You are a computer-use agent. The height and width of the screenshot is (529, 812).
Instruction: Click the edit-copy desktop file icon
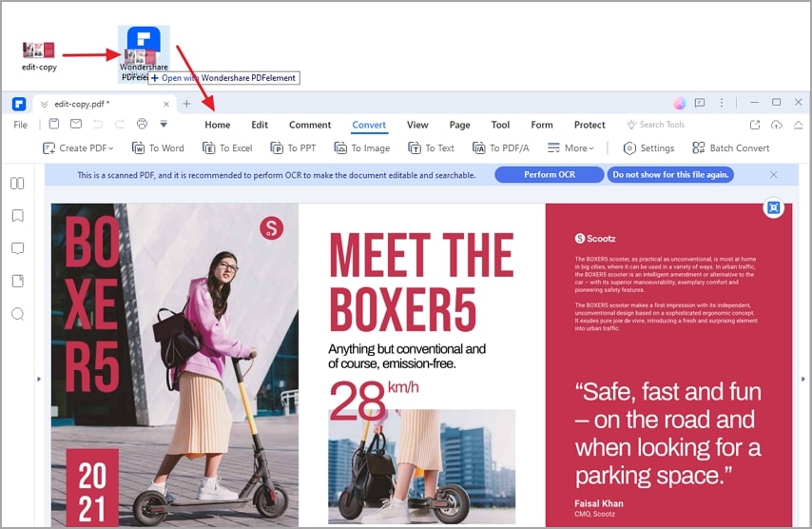click(x=39, y=56)
